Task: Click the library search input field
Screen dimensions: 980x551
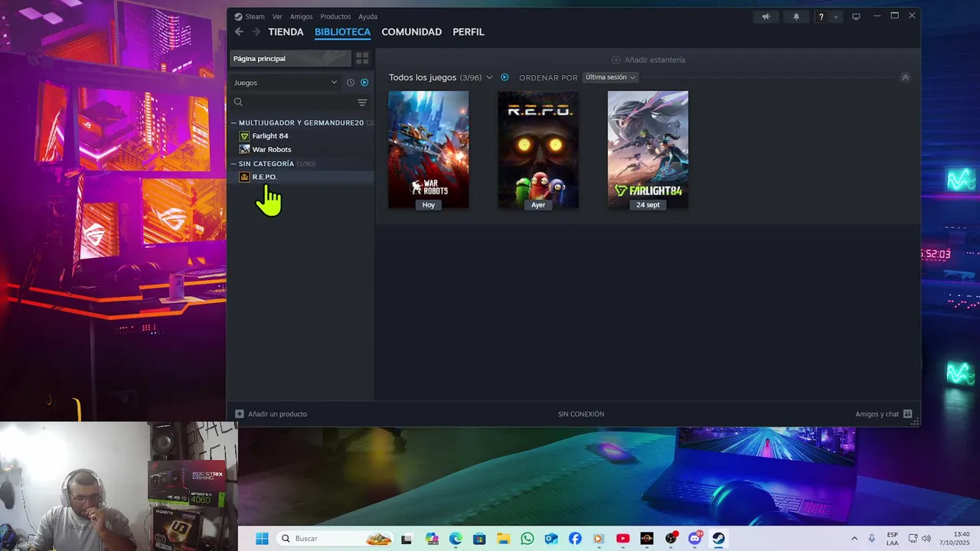Action: click(299, 102)
